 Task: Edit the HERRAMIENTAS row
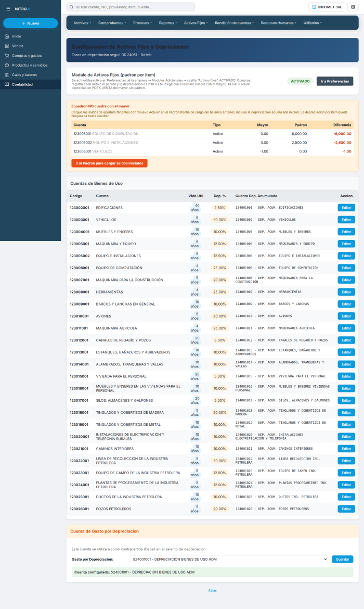pos(346,292)
